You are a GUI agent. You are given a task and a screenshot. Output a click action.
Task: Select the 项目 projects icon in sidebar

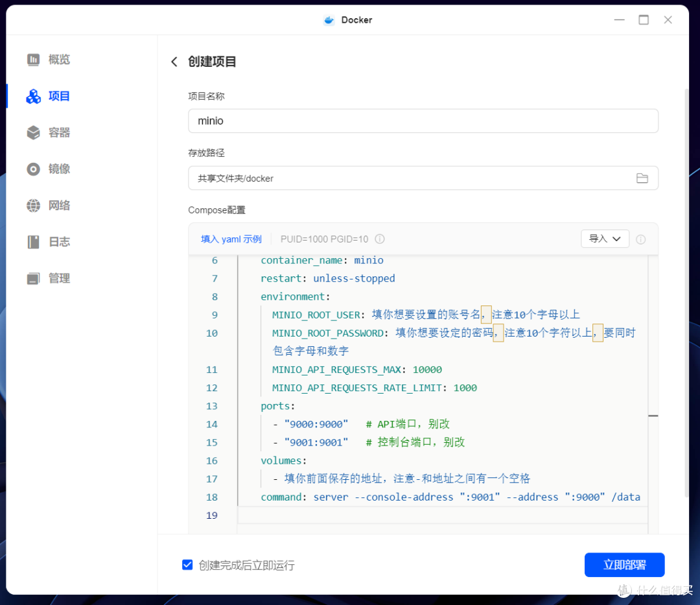pyautogui.click(x=34, y=96)
